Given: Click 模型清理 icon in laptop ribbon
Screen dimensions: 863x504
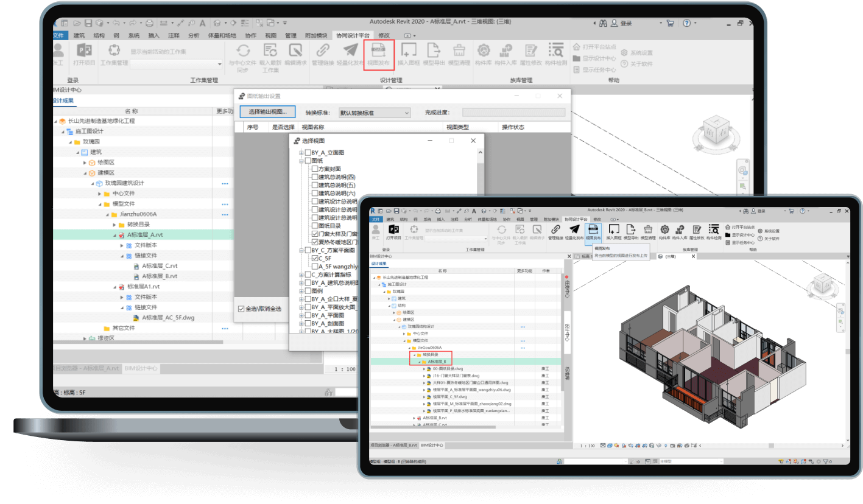Looking at the screenshot, I should (459, 51).
